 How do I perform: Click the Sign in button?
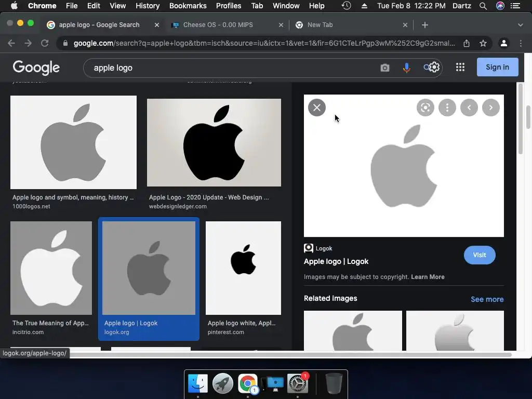click(x=497, y=67)
